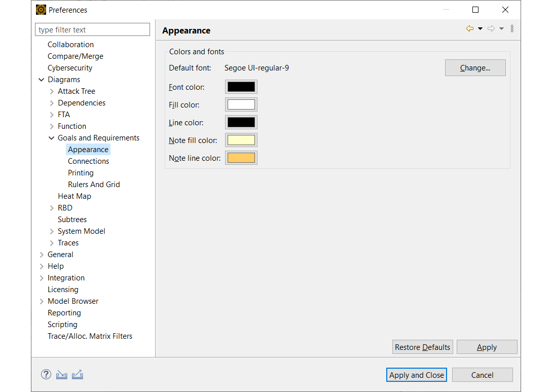
Task: Click the Back navigation arrow icon
Action: pos(470,29)
